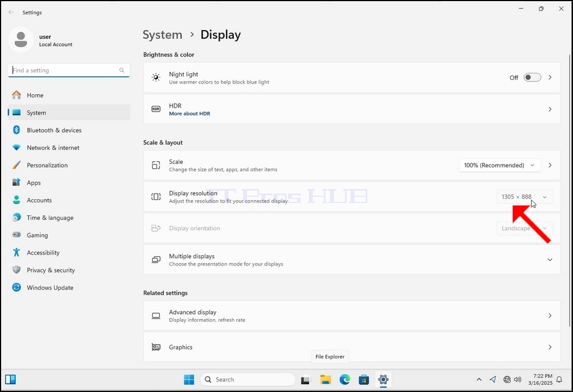Click Settings gear in taskbar

(x=383, y=379)
